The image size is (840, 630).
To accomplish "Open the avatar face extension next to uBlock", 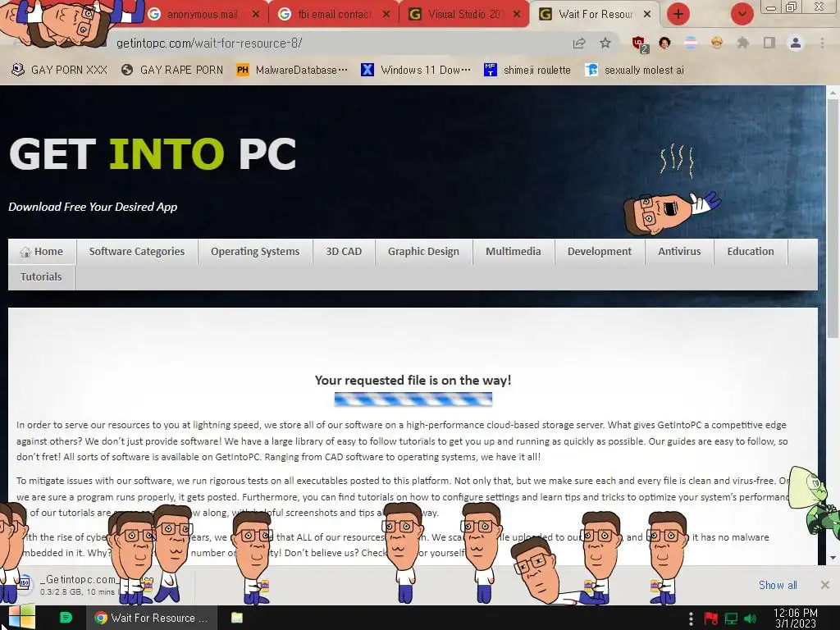I will coord(664,43).
